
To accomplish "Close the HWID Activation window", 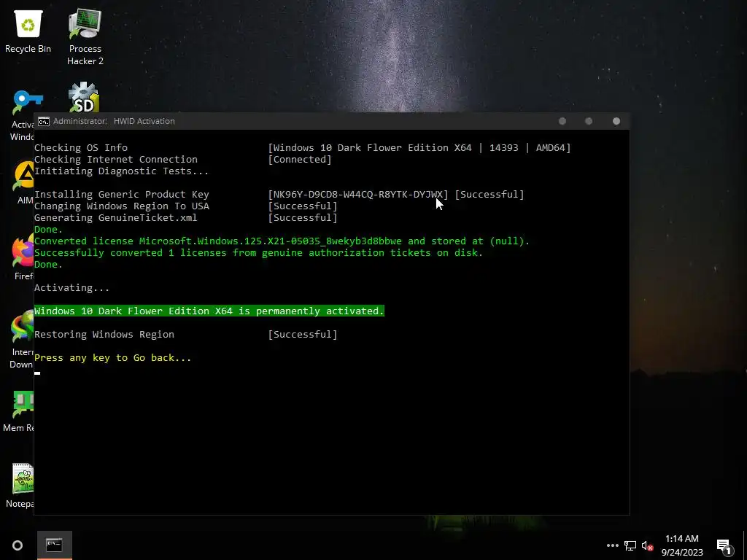I will point(616,122).
